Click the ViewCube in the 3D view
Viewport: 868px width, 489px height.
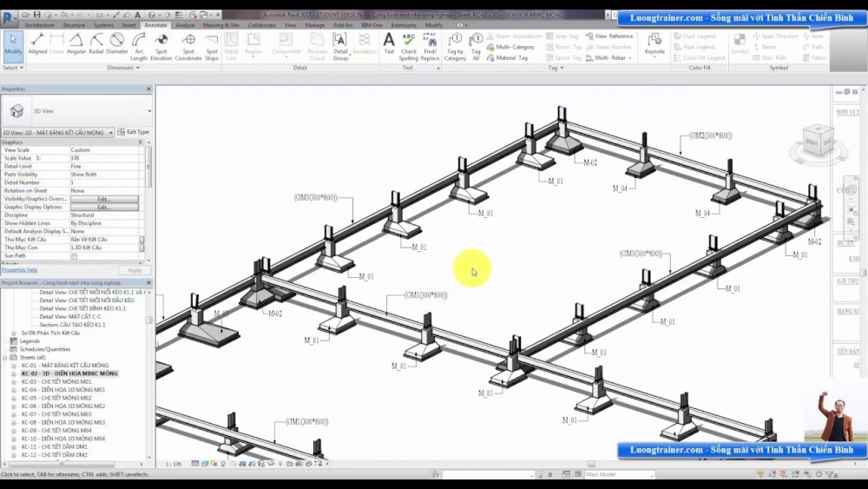coord(819,142)
